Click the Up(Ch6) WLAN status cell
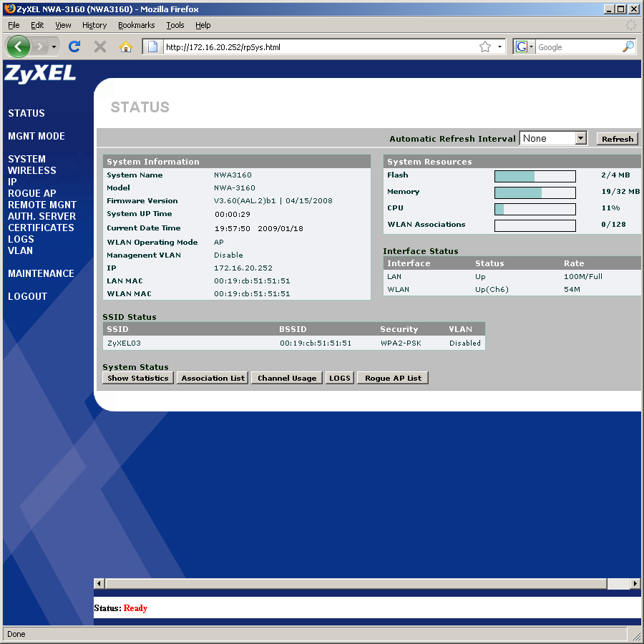 [492, 289]
